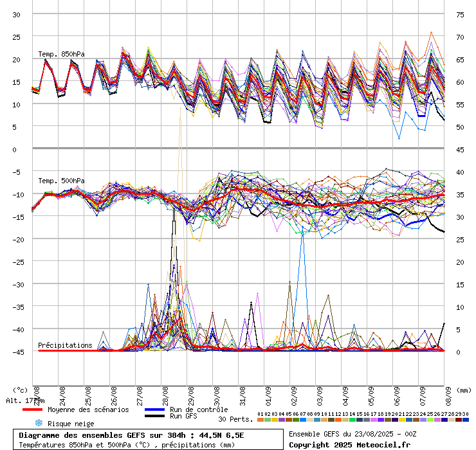
Task: Click the 'Temp. 500hPa' chart label
Action: [61, 181]
